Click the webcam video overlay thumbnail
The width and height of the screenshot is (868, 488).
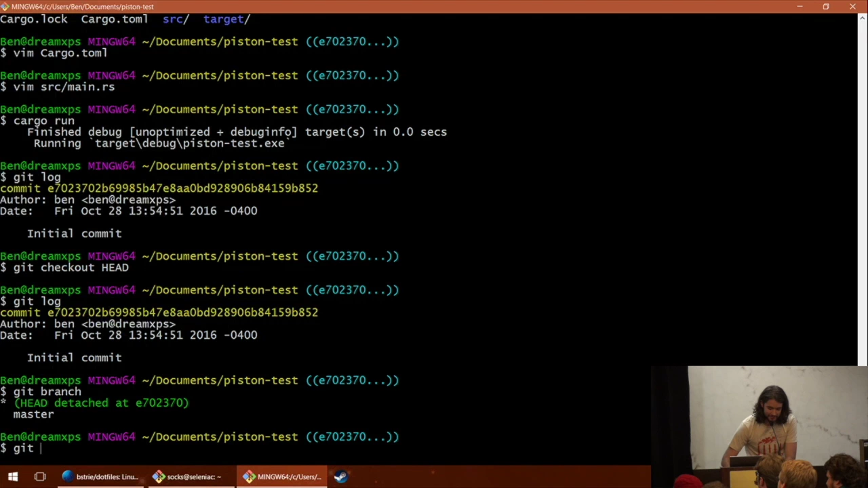pos(759,427)
